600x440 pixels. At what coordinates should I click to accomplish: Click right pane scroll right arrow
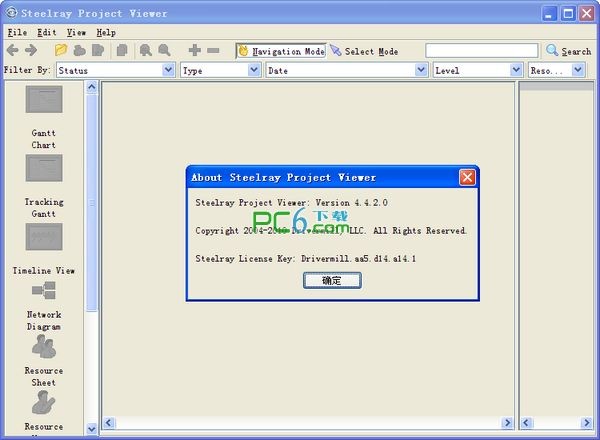click(586, 422)
